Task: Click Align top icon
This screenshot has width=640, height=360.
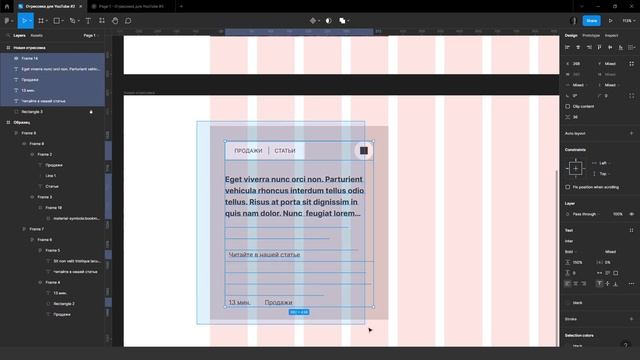Action: [599, 48]
